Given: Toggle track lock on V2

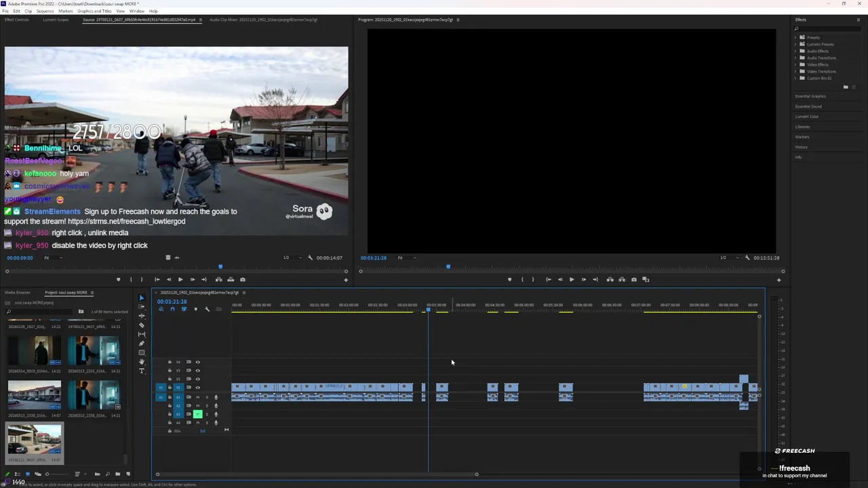Looking at the screenshot, I should coord(170,379).
